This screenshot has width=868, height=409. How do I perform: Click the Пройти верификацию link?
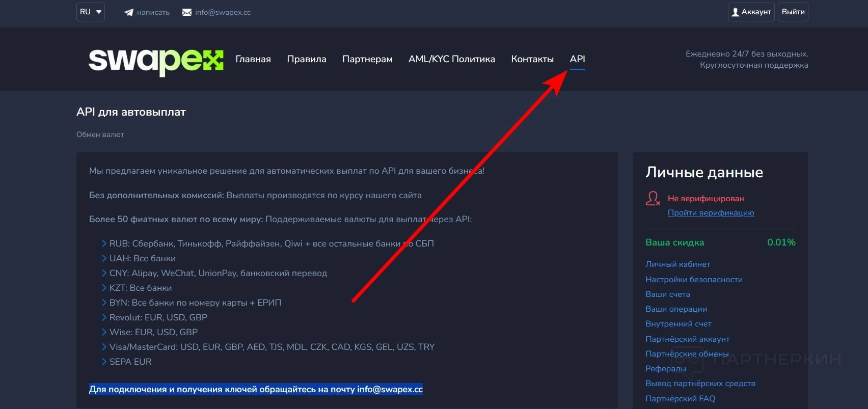[711, 213]
